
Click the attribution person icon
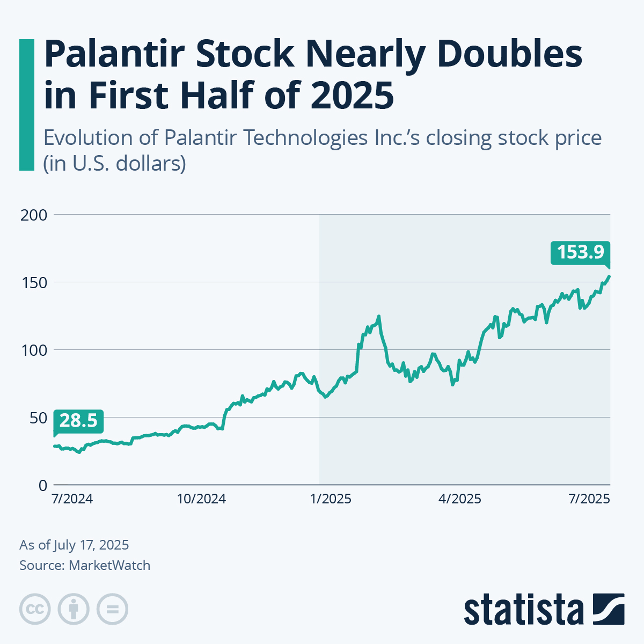click(x=74, y=609)
